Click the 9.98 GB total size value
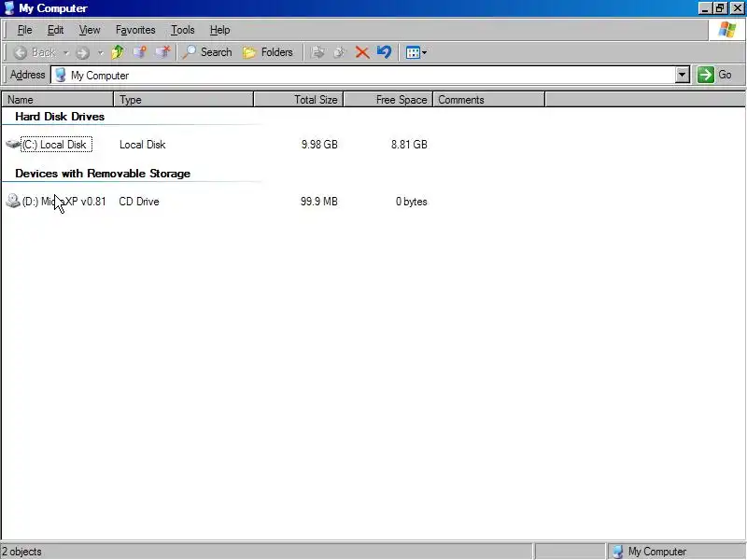This screenshot has width=747, height=560. (x=319, y=145)
